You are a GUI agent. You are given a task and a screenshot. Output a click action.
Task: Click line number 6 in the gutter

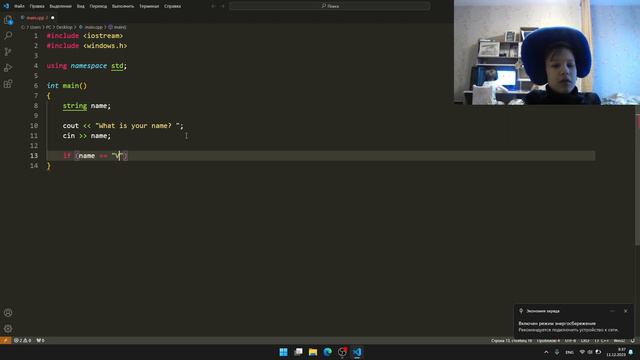tap(36, 86)
